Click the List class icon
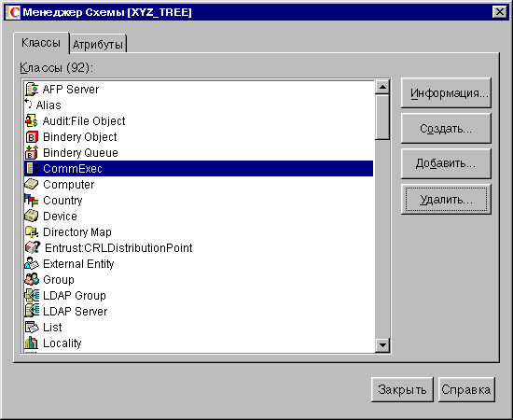 coord(32,327)
